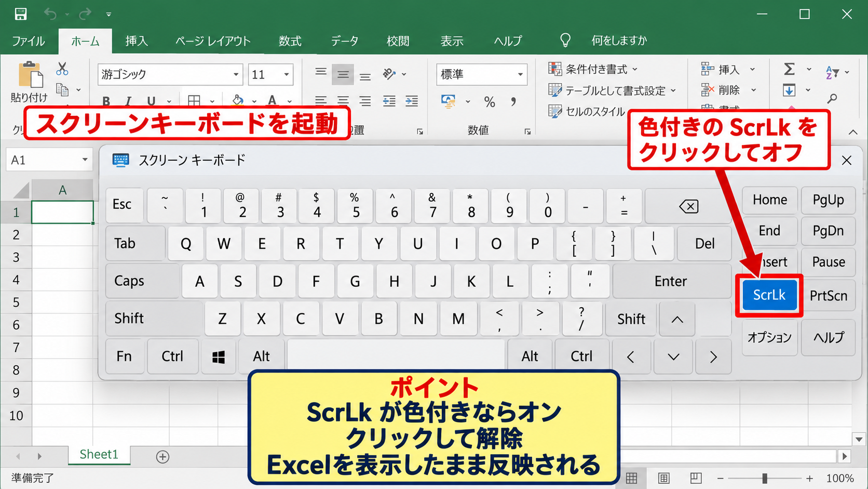
Task: Click the percent style icon
Action: click(490, 102)
